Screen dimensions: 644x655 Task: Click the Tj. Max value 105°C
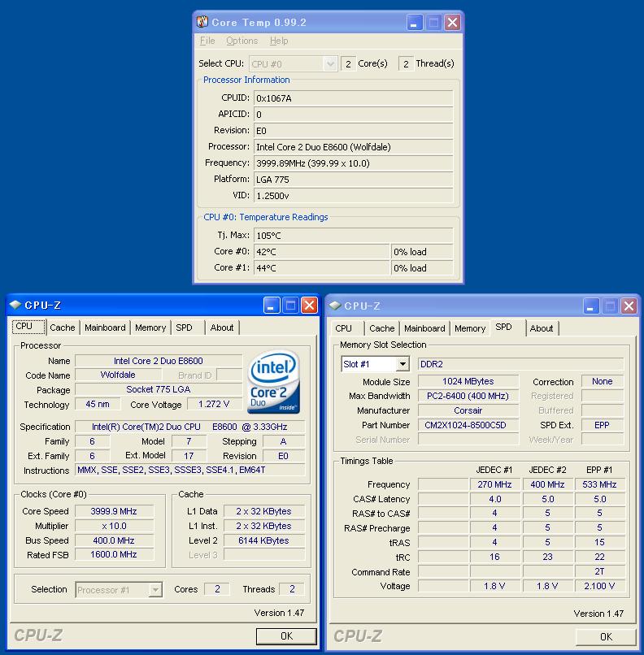[x=354, y=236]
